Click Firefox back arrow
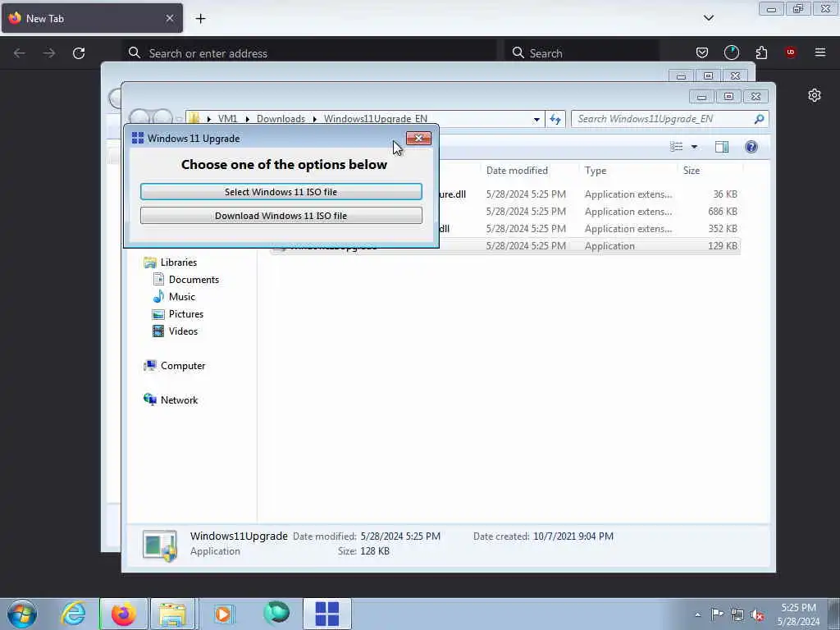840x630 pixels. (x=20, y=53)
